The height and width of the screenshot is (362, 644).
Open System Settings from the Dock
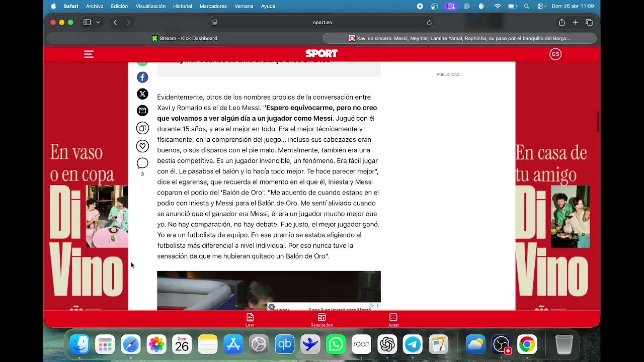tap(259, 344)
